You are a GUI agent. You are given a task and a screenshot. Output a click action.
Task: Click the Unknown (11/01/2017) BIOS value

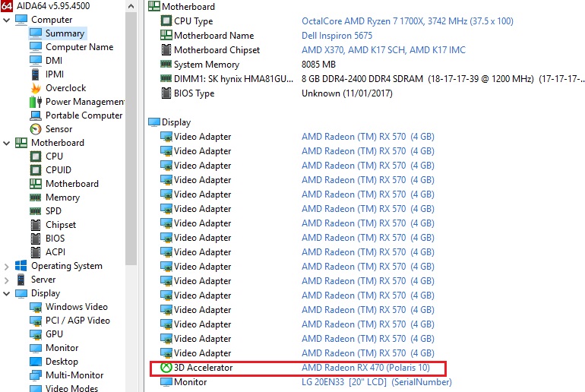(x=347, y=93)
